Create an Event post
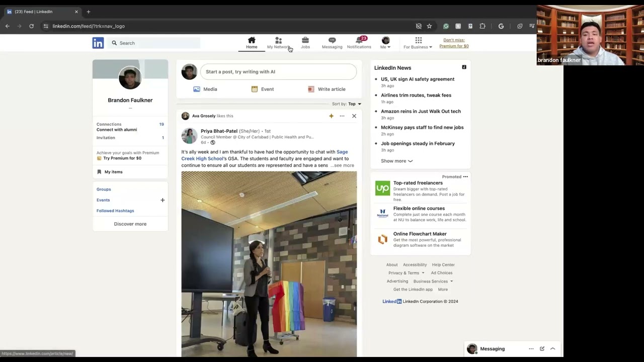 tap(263, 89)
